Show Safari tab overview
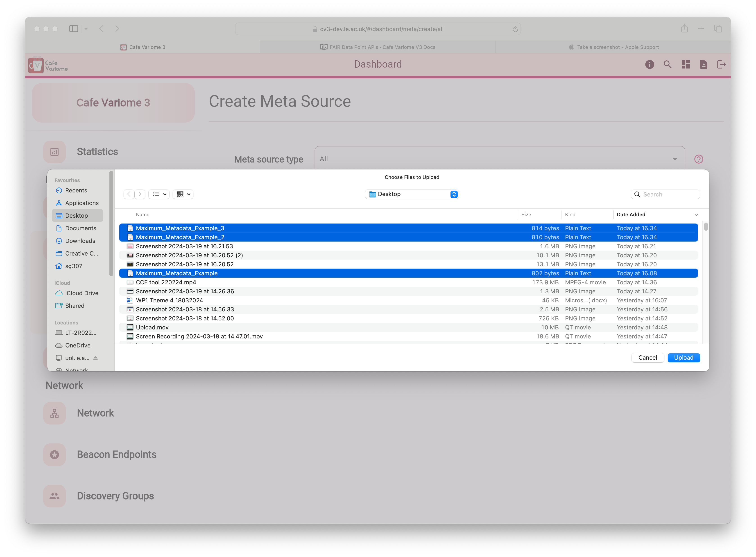 click(x=718, y=29)
